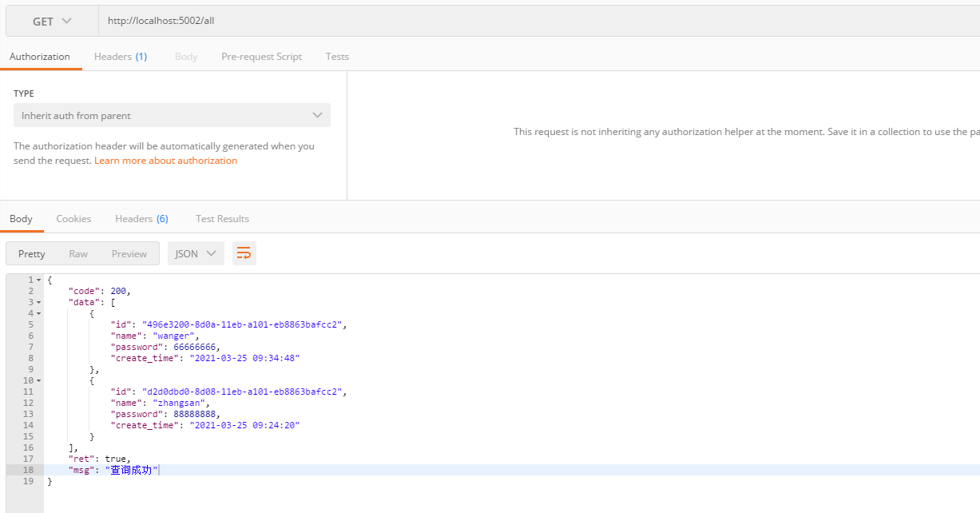Image resolution: width=980 pixels, height=513 pixels.
Task: Switch to Raw response view
Action: pyautogui.click(x=78, y=254)
